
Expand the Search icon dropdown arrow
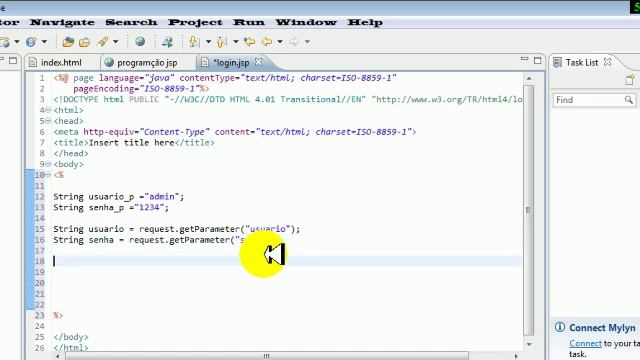pos(116,42)
